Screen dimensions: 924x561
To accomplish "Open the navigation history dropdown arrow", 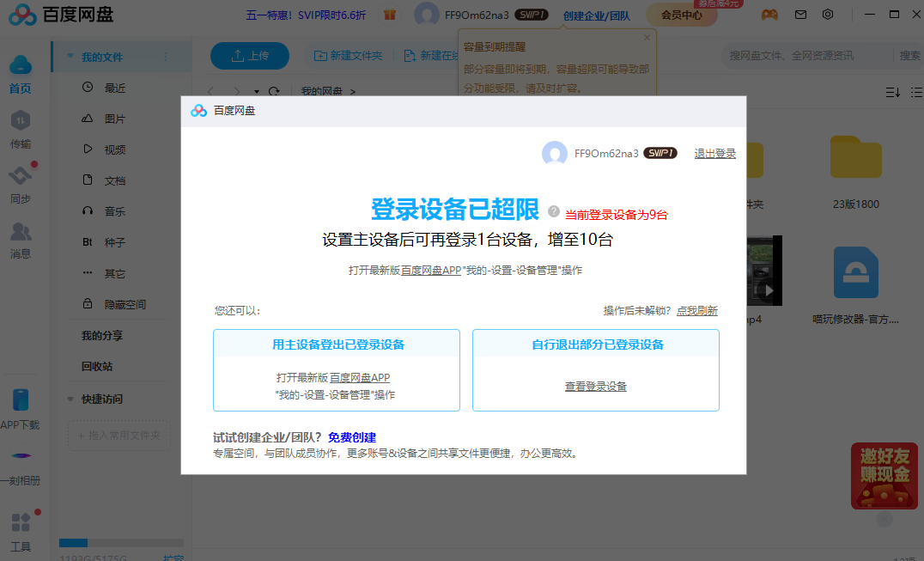I will (x=257, y=91).
